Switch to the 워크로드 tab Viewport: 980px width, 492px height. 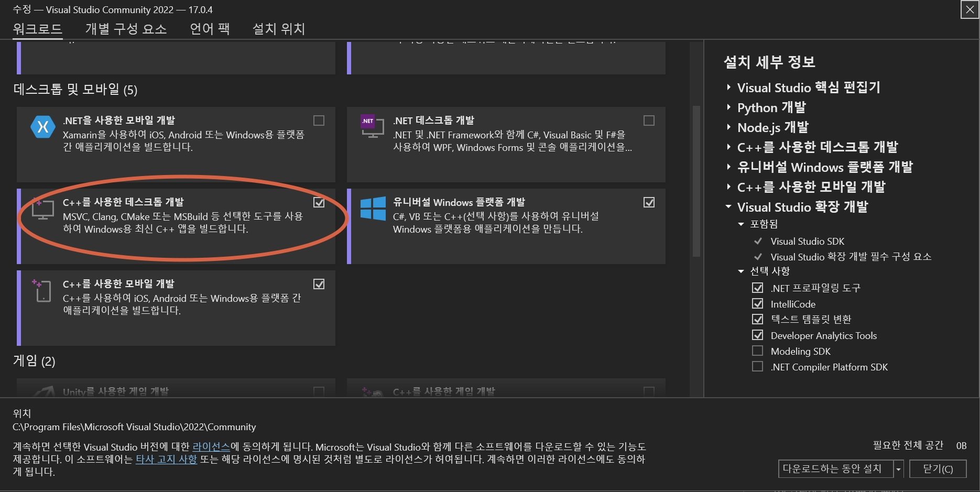point(38,29)
